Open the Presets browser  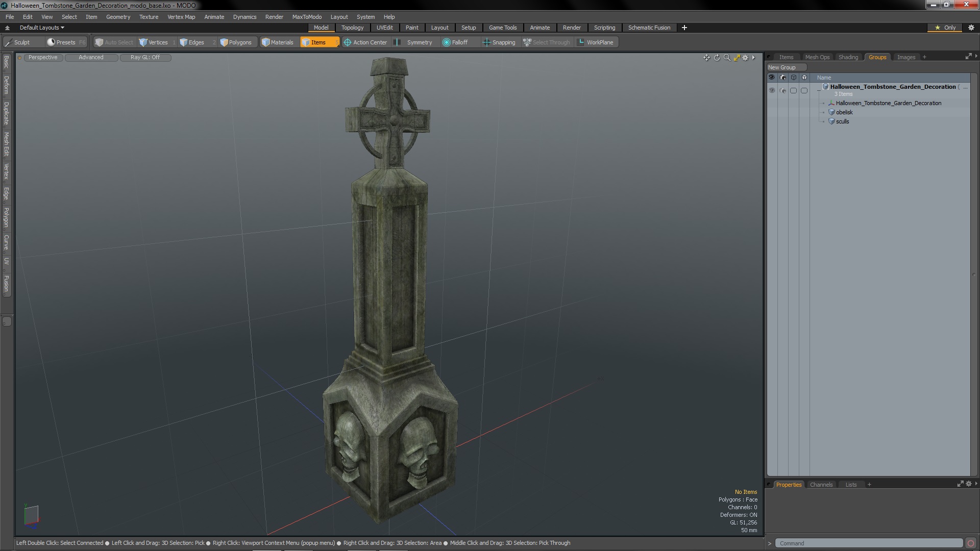pyautogui.click(x=66, y=42)
